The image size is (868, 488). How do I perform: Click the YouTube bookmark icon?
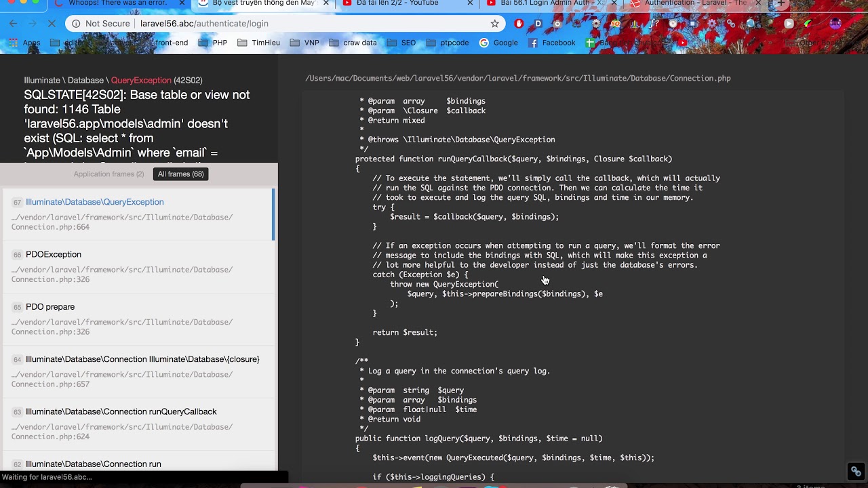click(x=682, y=43)
